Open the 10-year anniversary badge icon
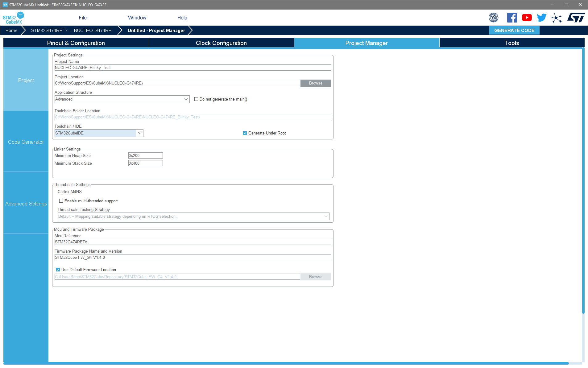Image resolution: width=588 pixels, height=368 pixels. [493, 18]
